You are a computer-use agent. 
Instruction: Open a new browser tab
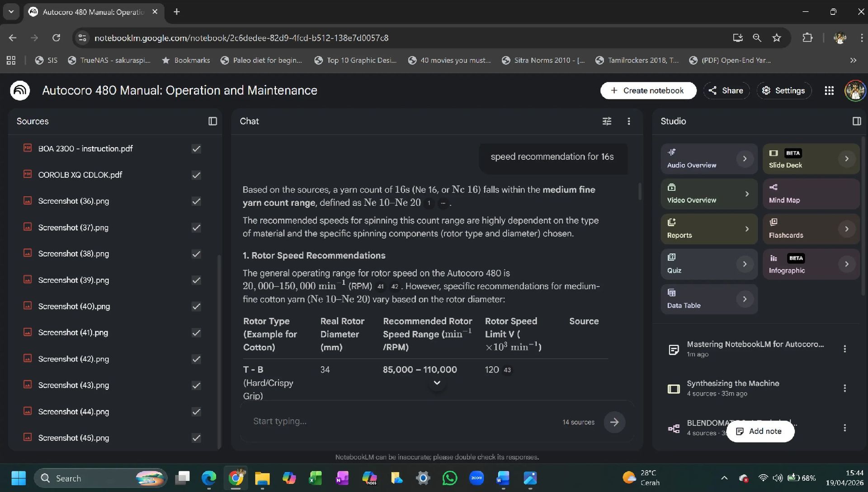[x=177, y=12]
